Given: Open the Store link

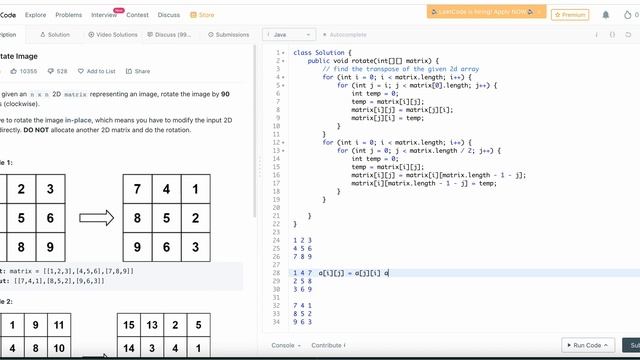Looking at the screenshot, I should pyautogui.click(x=202, y=15).
